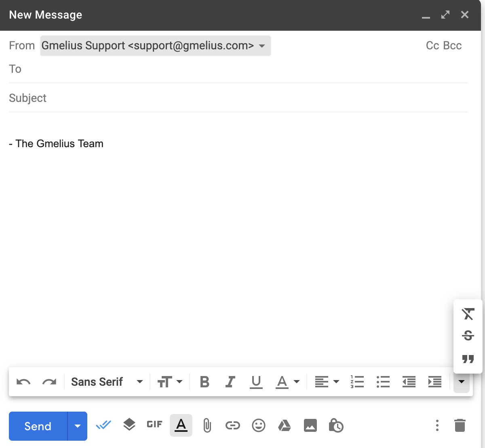Image resolution: width=485 pixels, height=448 pixels.
Task: Toggle Strikethrough formatting
Action: 468,335
